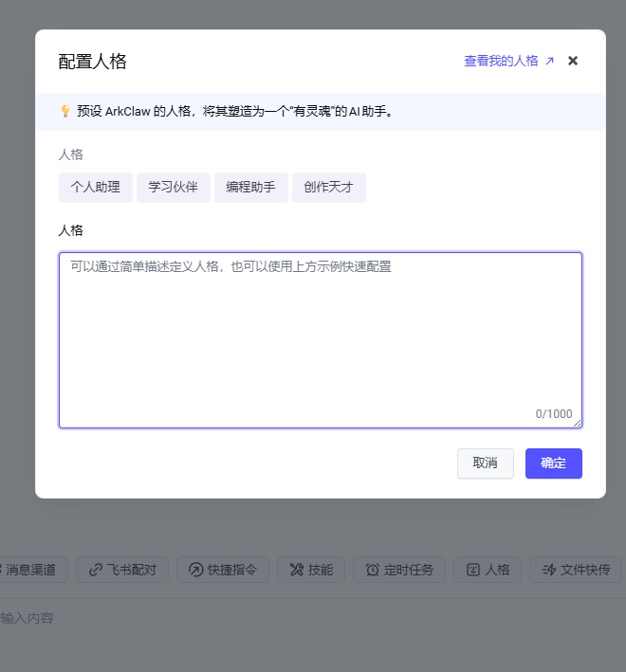This screenshot has width=626, height=672.
Task: Click the external arrow icon beside 查看我的人格
Action: coord(549,62)
